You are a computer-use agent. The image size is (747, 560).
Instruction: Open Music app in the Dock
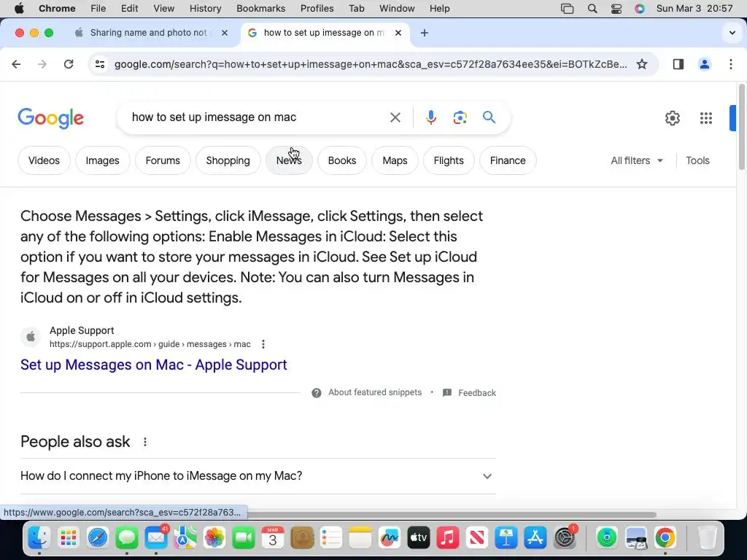click(x=448, y=537)
